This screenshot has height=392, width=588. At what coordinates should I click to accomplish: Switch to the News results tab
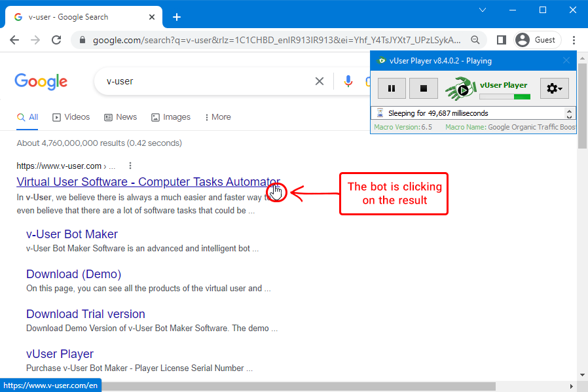pyautogui.click(x=120, y=117)
